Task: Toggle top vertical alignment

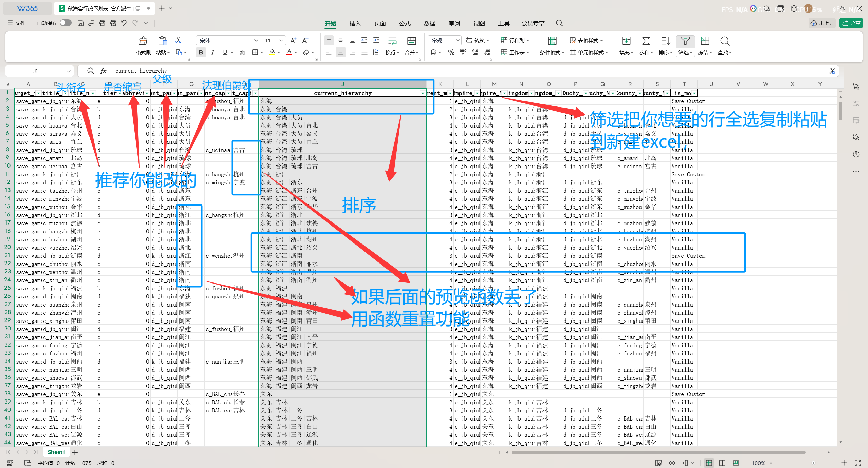Action: [329, 40]
